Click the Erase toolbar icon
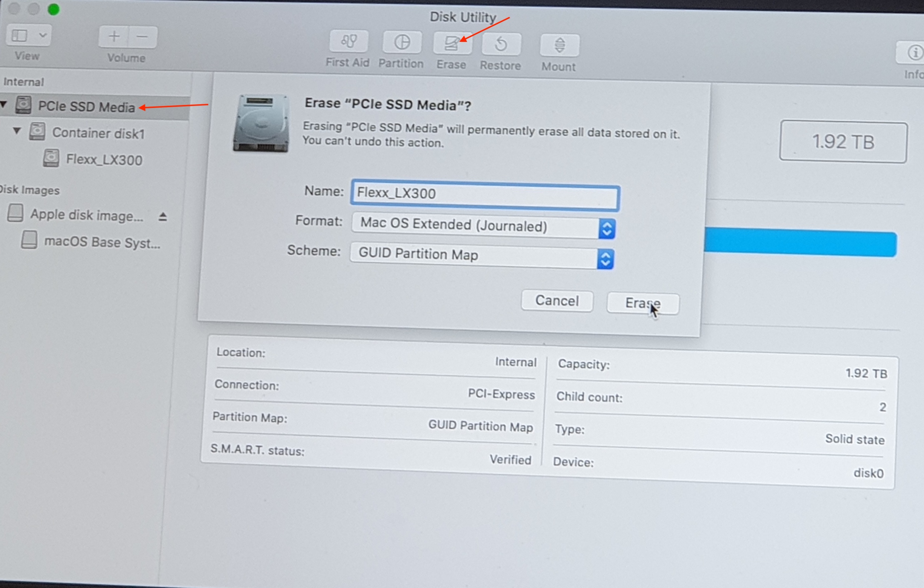Screen dimensions: 924x588 452,43
